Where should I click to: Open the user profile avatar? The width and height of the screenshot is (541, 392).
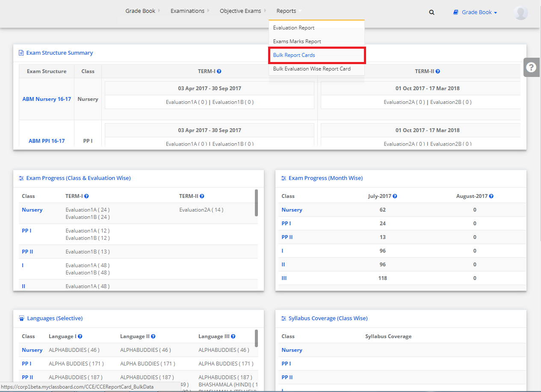521,13
